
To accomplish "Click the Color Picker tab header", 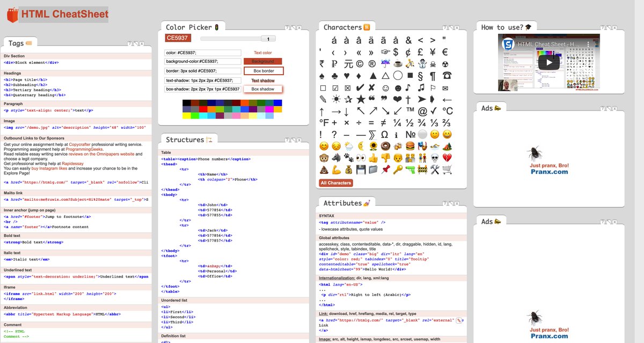I will click(x=192, y=27).
